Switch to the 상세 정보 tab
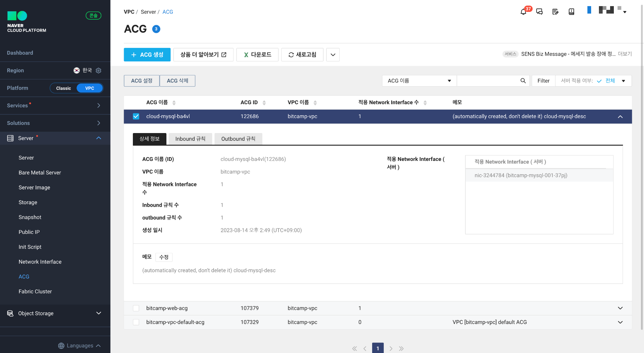644x353 pixels. (149, 139)
